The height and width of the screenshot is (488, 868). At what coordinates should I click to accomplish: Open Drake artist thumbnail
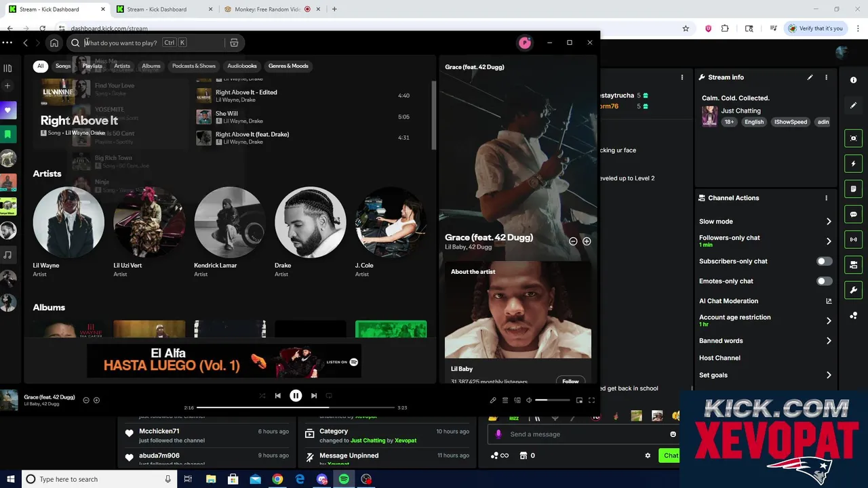[x=311, y=222]
